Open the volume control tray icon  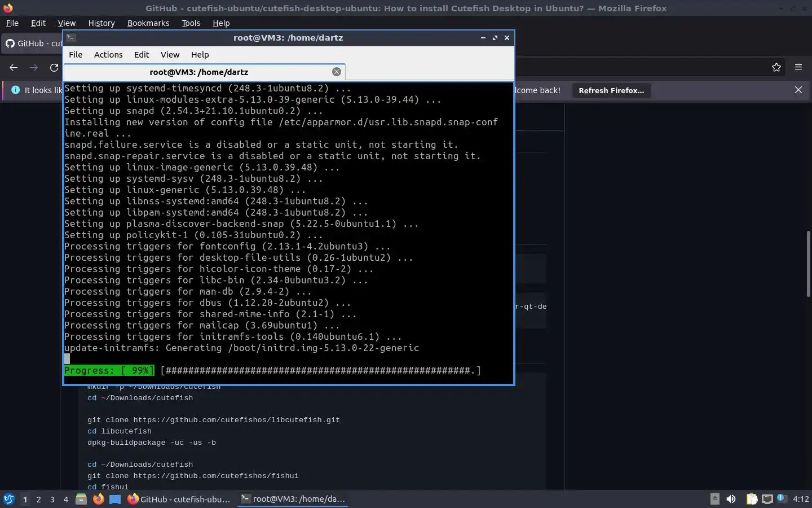tap(731, 499)
